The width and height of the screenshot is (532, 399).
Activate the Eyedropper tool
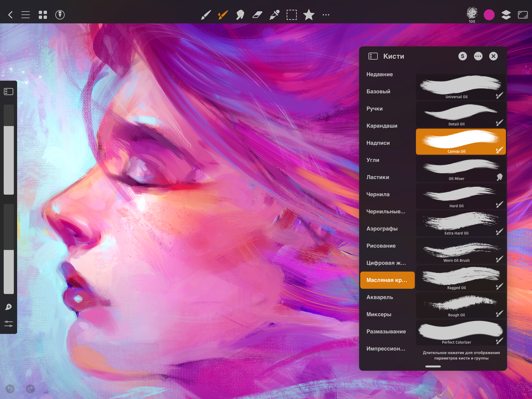[274, 15]
